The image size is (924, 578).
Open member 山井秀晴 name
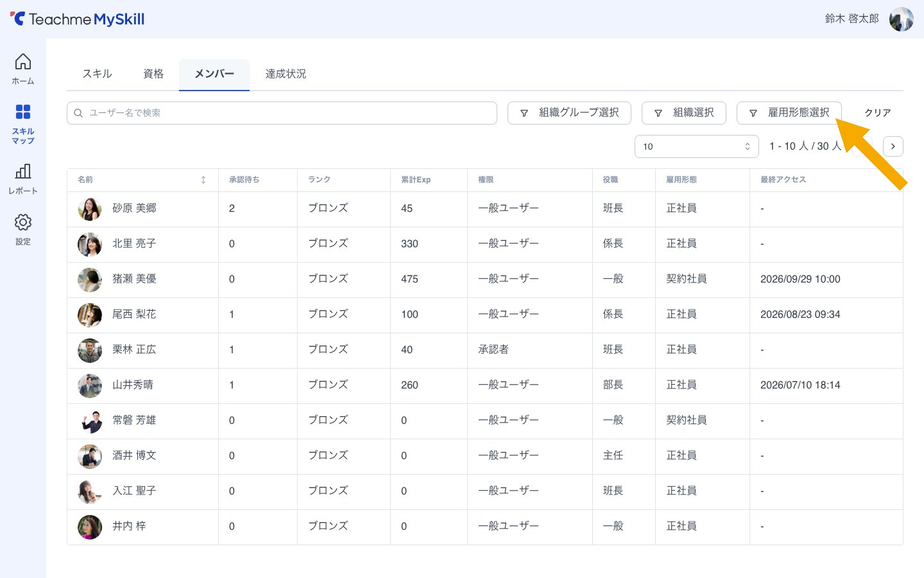click(x=133, y=385)
